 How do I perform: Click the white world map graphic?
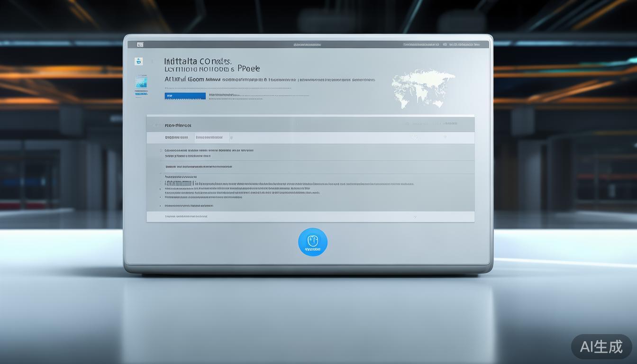(x=422, y=88)
